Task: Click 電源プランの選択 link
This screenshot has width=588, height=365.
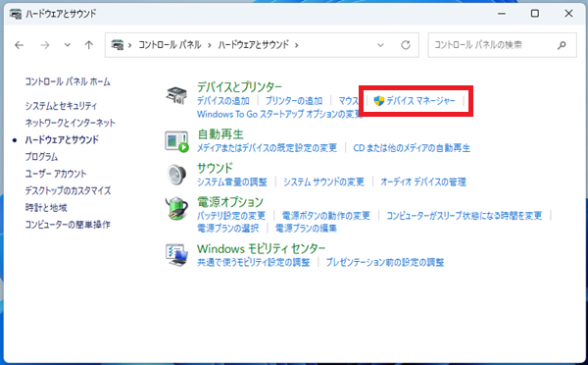Action: click(228, 228)
